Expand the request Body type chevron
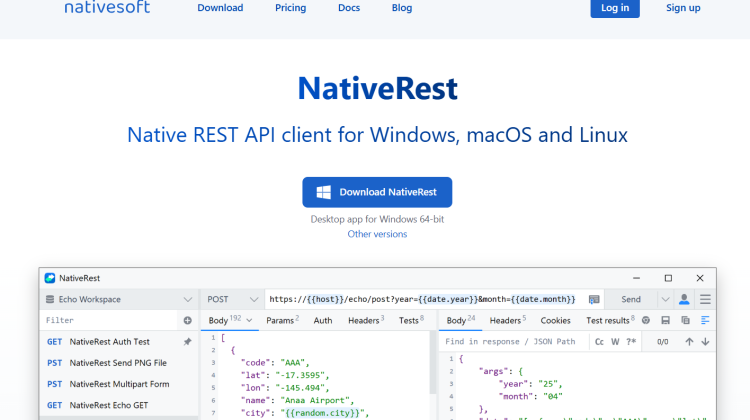 [x=249, y=321]
